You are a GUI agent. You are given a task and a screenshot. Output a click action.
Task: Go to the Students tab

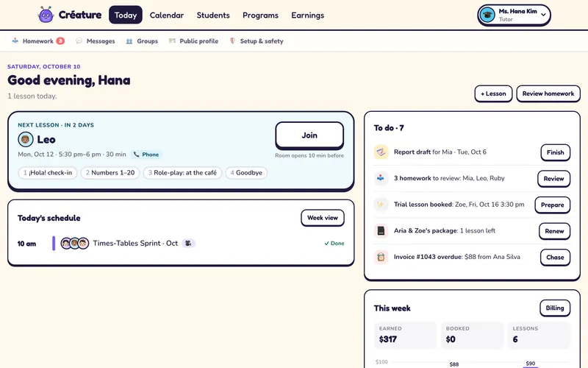(213, 15)
